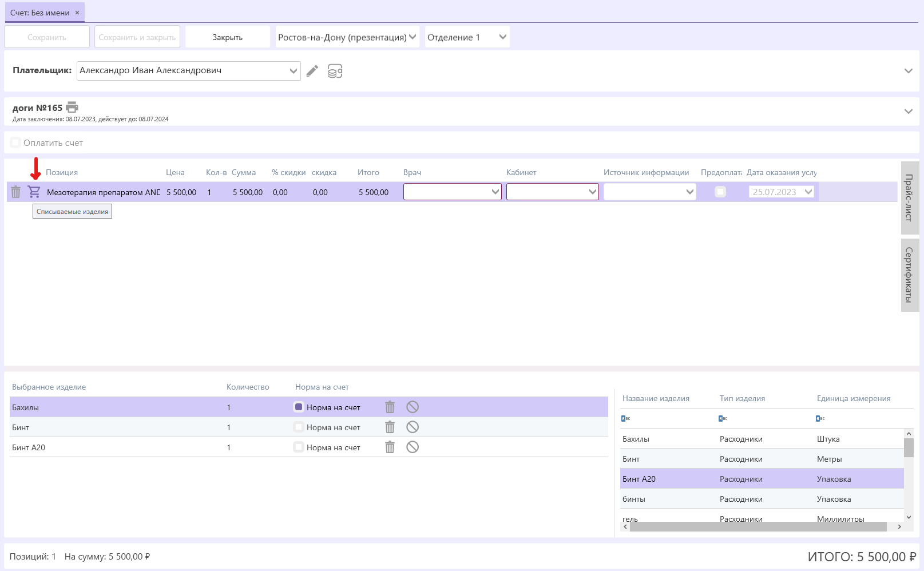Click vertical scrollbar down arrow in items list
Image resolution: width=924 pixels, height=571 pixels.
point(909,517)
